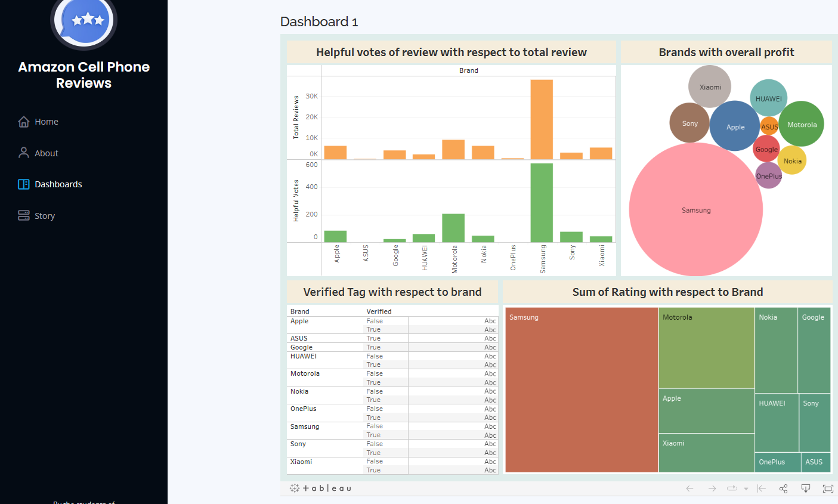
Task: Click the Download icon in the Tableau toolbar
Action: (x=806, y=488)
